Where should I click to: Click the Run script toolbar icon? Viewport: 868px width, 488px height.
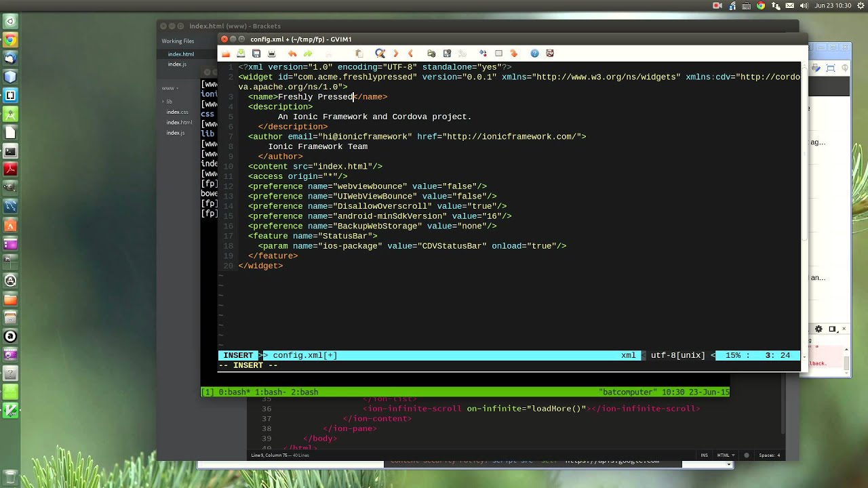[x=462, y=54]
